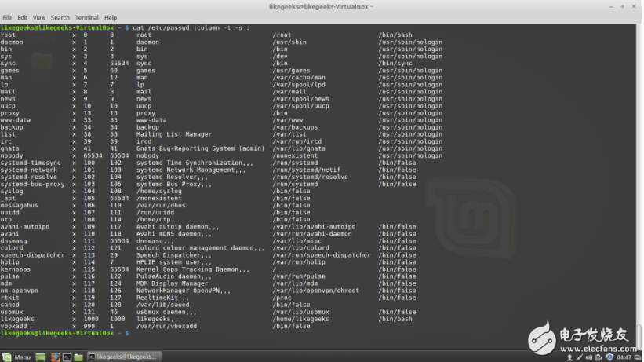Click 'MDM Display Manager' description
644x362 pixels.
[x=172, y=283]
